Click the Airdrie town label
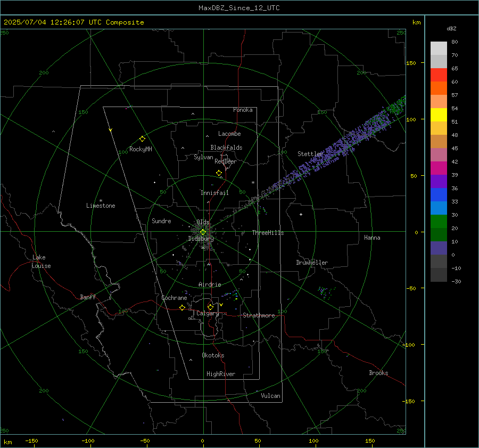 point(210,284)
